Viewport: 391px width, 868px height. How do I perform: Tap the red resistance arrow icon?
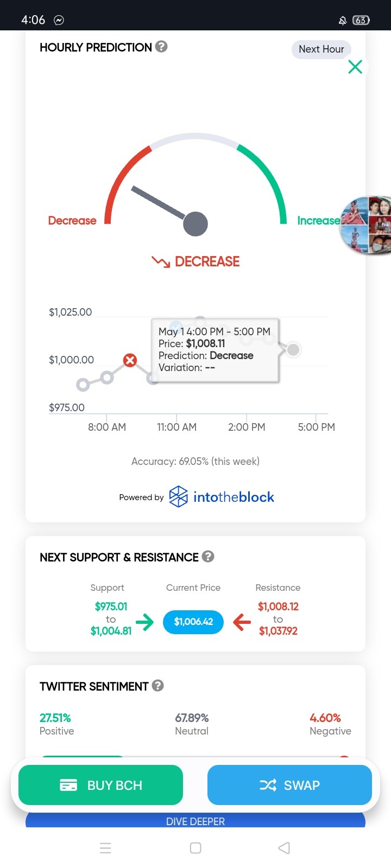(242, 622)
